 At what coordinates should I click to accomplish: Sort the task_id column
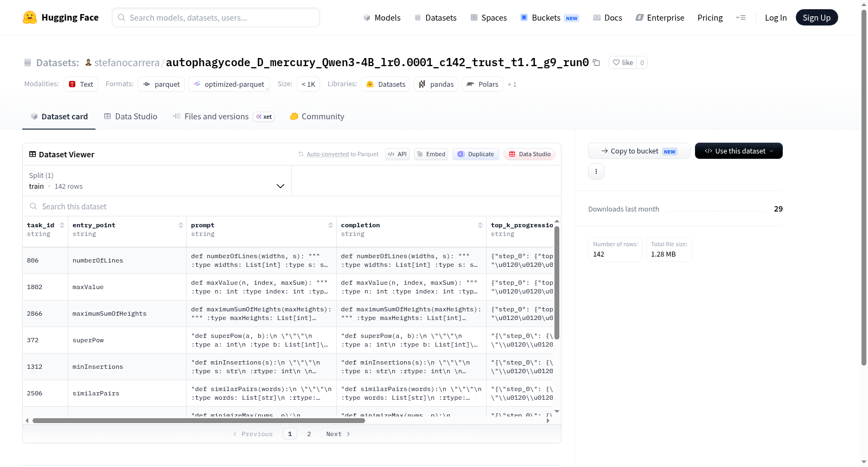tap(62, 225)
